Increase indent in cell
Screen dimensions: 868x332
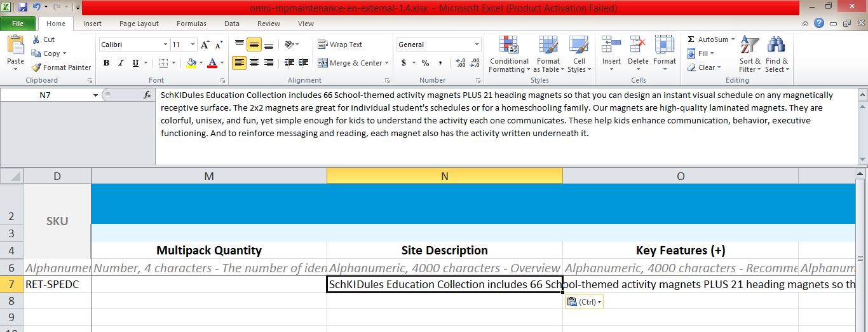point(304,63)
